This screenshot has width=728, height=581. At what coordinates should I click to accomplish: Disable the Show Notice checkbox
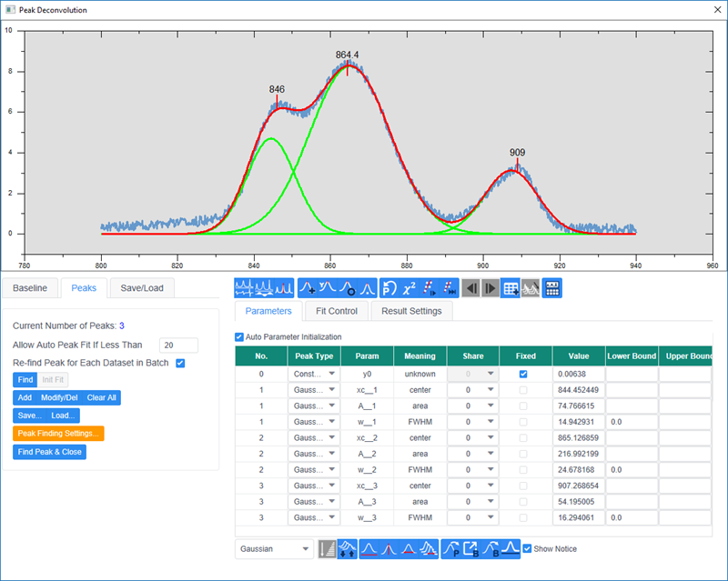point(527,548)
